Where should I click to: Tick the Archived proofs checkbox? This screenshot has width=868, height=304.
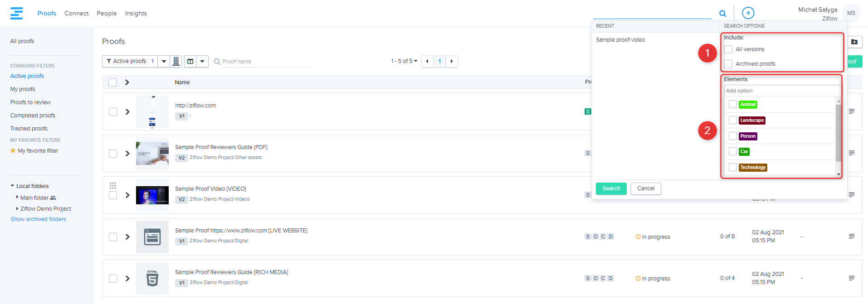pos(728,64)
